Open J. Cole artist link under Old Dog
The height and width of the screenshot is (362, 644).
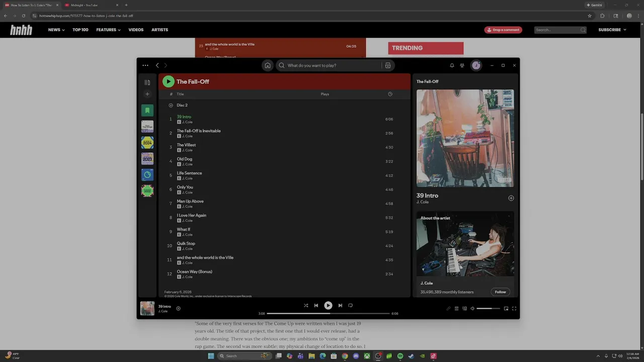click(x=187, y=164)
